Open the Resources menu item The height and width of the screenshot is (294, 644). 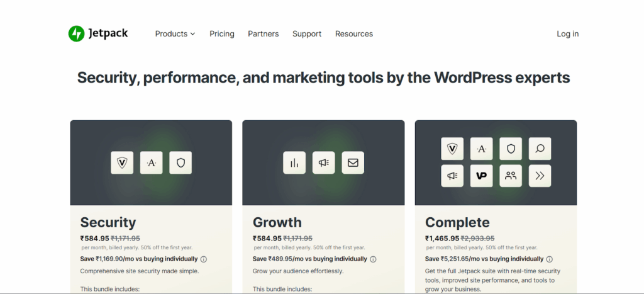click(354, 34)
